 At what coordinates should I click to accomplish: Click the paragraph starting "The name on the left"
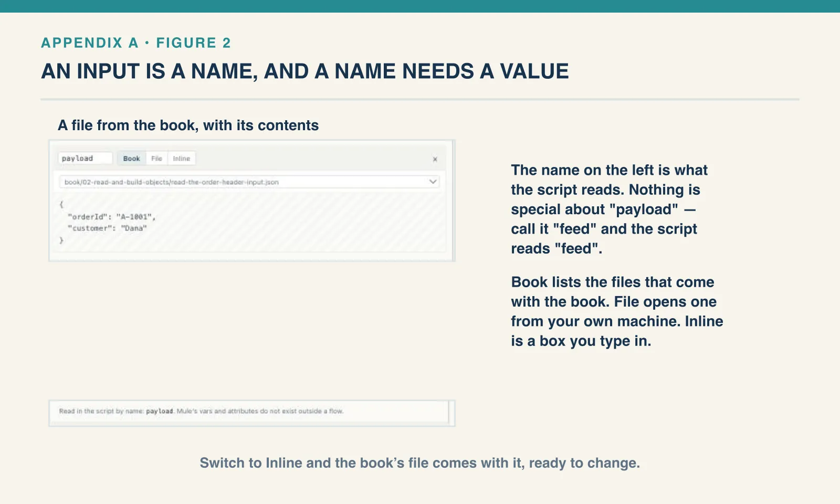(610, 209)
